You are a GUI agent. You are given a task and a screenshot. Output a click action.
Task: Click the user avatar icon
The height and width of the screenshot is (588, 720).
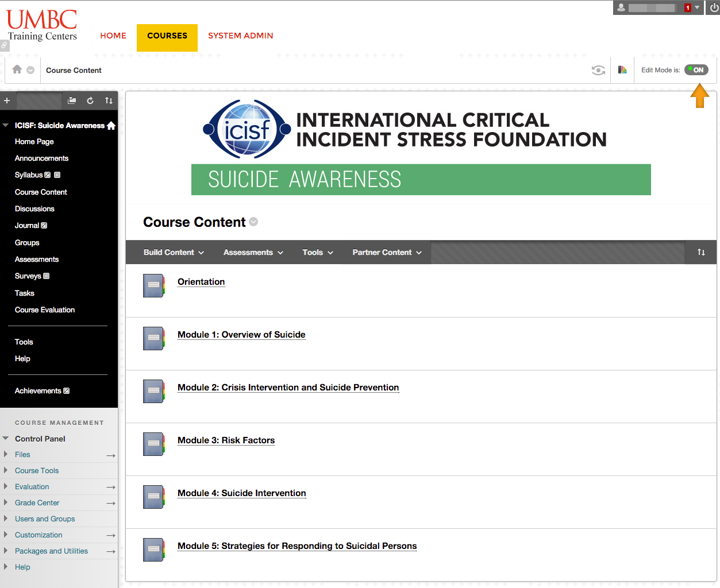[x=621, y=7]
